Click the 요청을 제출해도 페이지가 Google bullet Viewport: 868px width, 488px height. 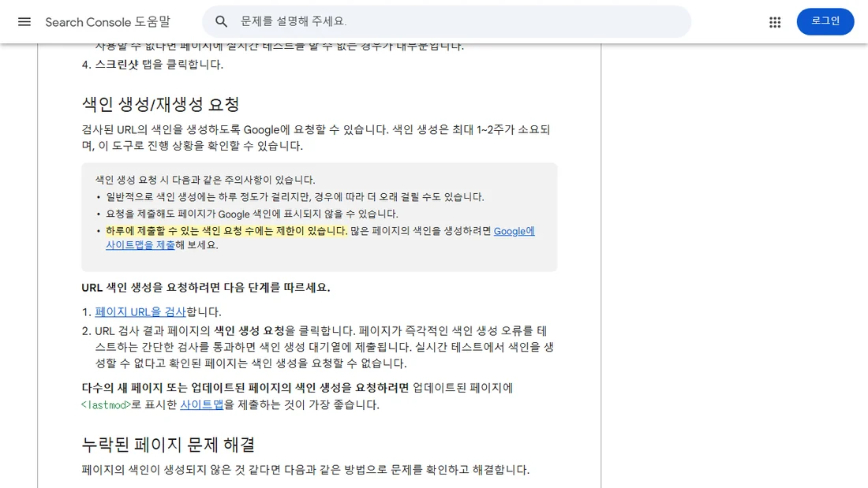point(252,214)
